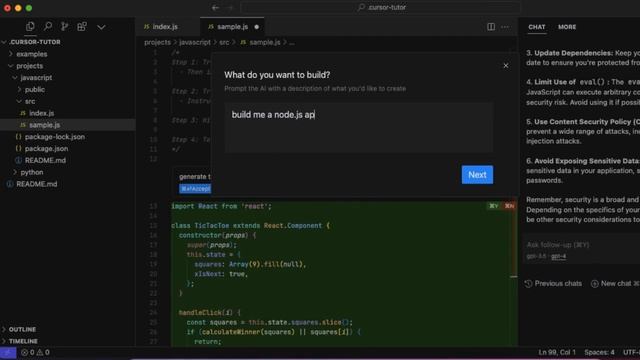The width and height of the screenshot is (640, 360).
Task: Switch to the sample.js tab
Action: 232,27
